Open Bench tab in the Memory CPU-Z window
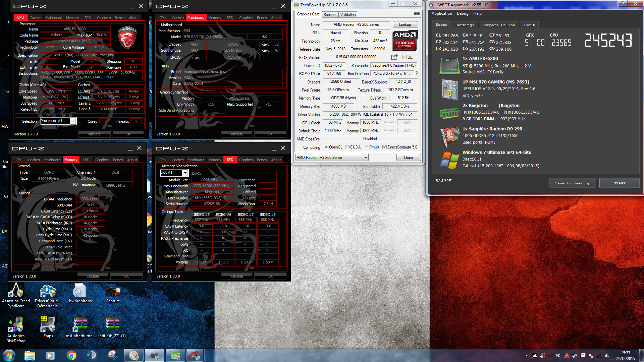Screen dimensions: 644x362 118,160
